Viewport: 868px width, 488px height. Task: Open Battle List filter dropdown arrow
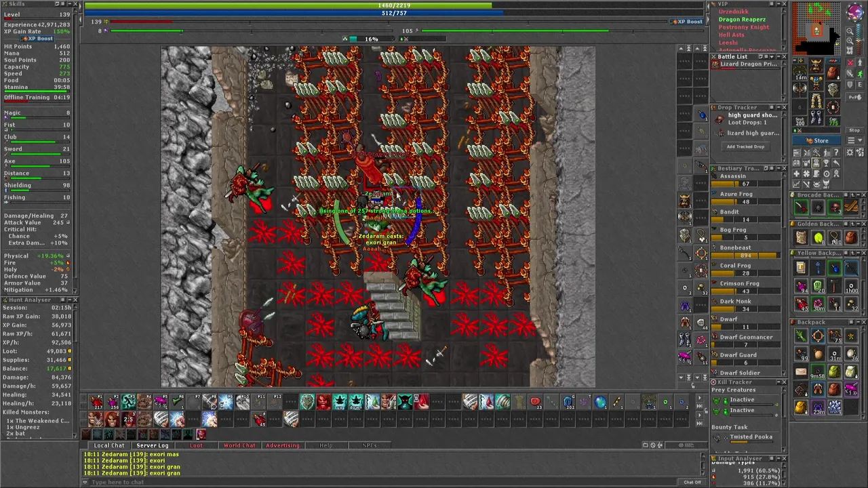pos(772,57)
